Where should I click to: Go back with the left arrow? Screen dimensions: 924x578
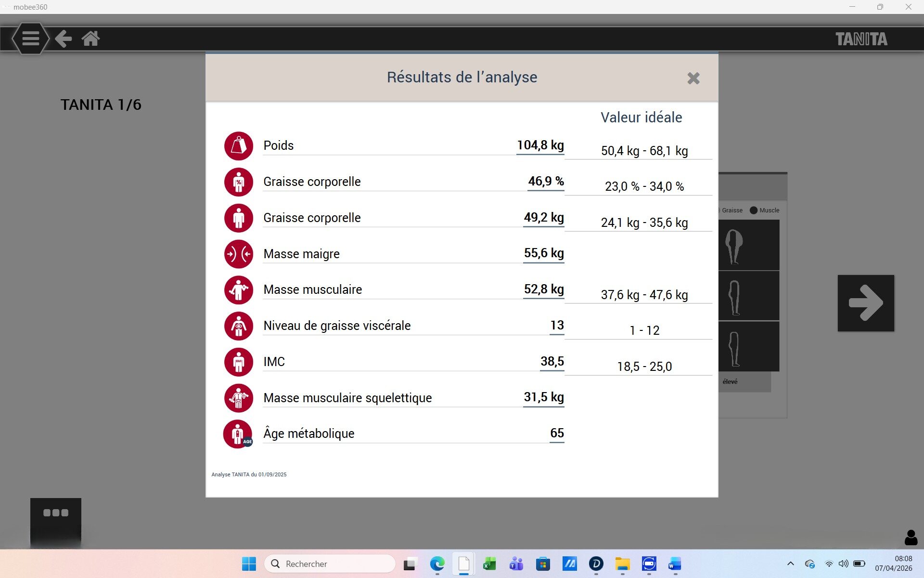click(63, 39)
